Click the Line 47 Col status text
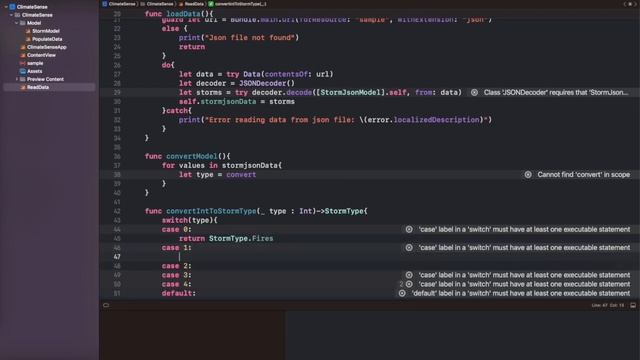This screenshot has width=640, height=360. coord(607,305)
